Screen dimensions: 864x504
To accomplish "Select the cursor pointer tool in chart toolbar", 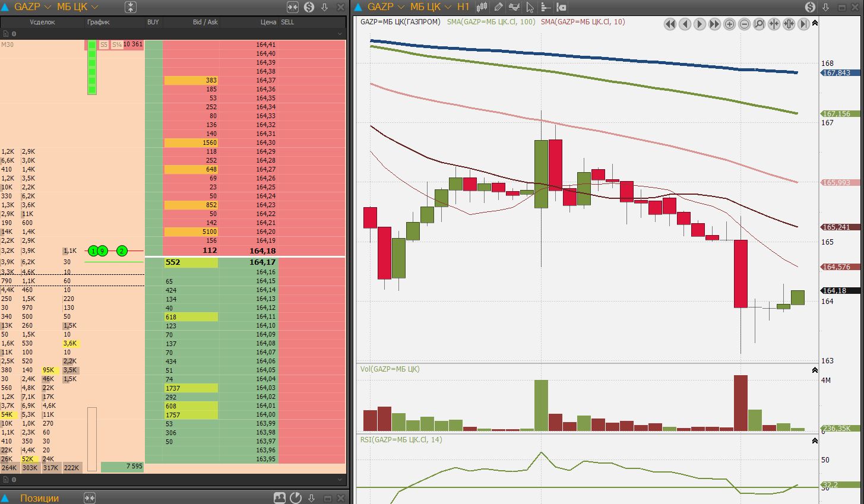I will (x=530, y=7).
